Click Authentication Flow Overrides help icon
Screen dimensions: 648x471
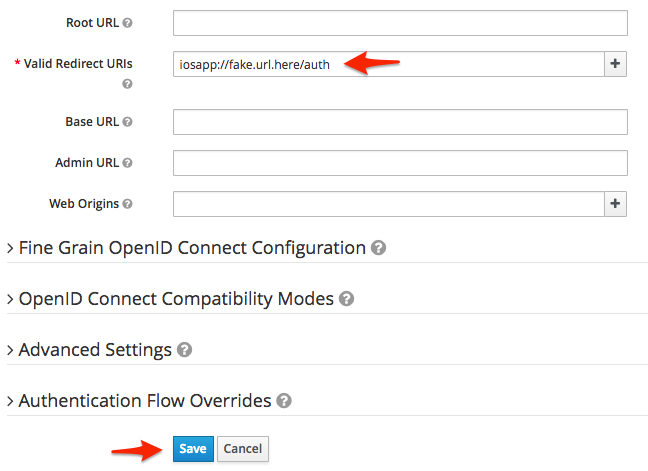click(x=284, y=401)
